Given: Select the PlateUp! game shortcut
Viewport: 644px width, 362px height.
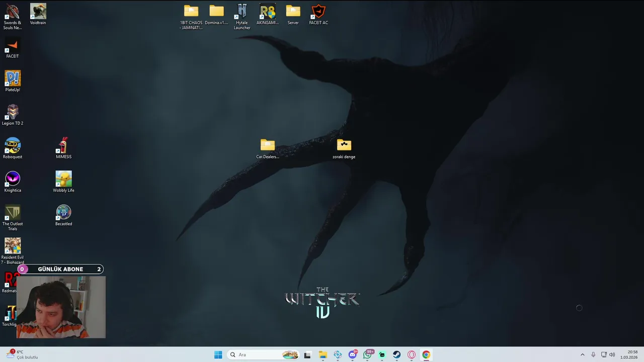Looking at the screenshot, I should click(x=13, y=81).
